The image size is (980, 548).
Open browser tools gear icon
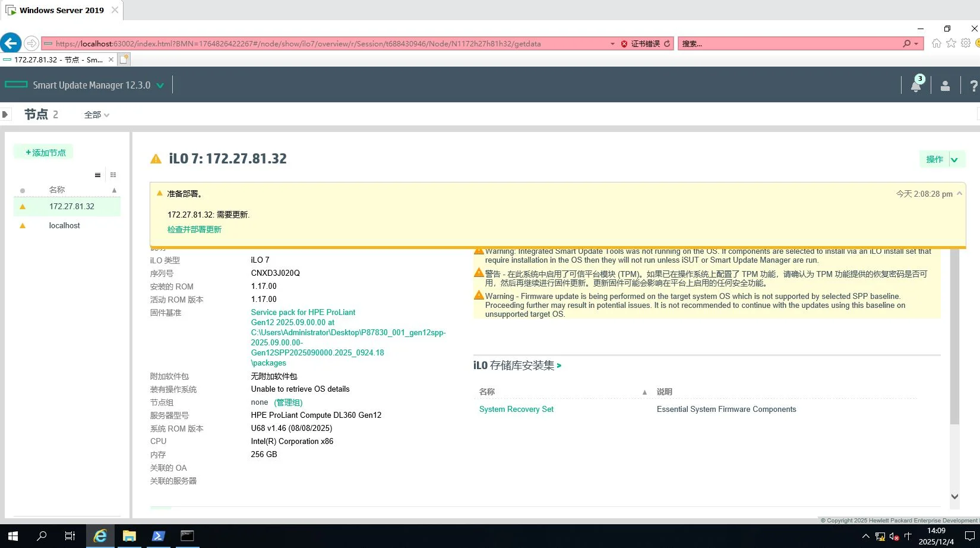(x=966, y=43)
